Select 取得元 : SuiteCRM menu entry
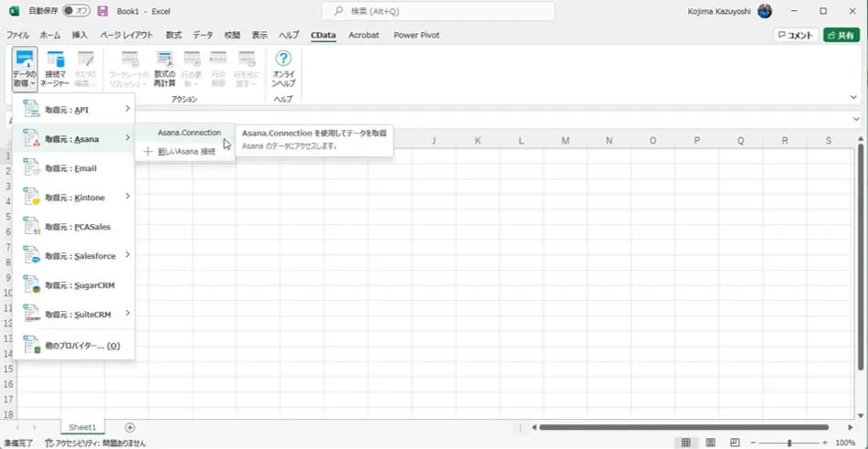 (x=74, y=315)
